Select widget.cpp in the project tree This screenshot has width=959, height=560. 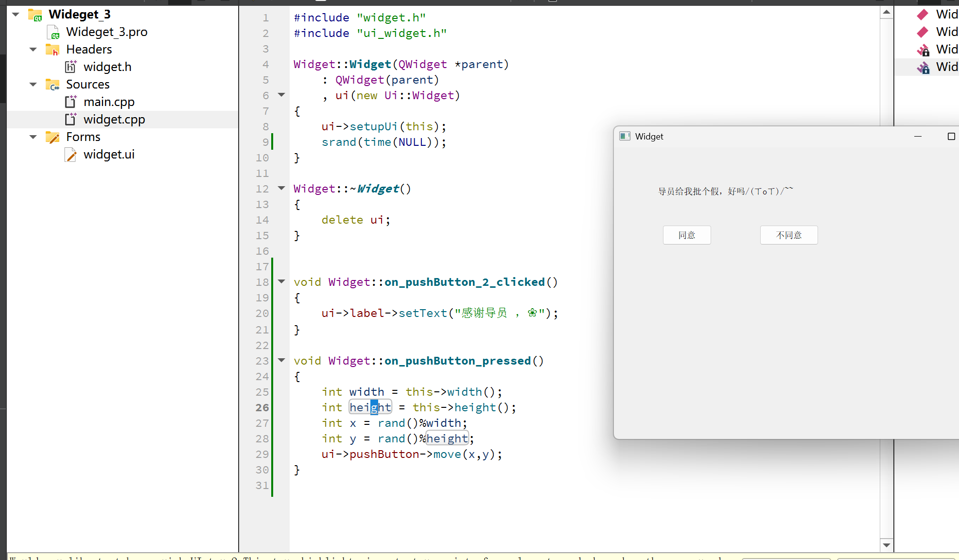(114, 120)
